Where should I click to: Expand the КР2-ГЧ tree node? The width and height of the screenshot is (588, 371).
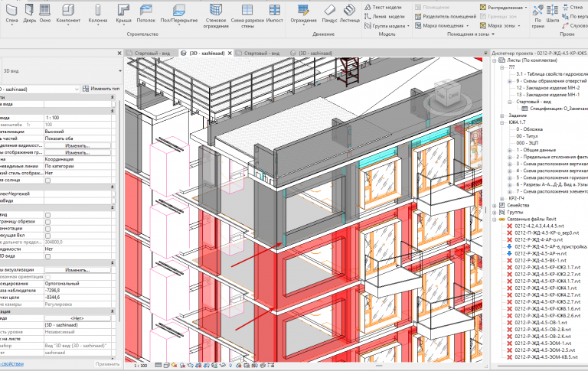(502, 199)
